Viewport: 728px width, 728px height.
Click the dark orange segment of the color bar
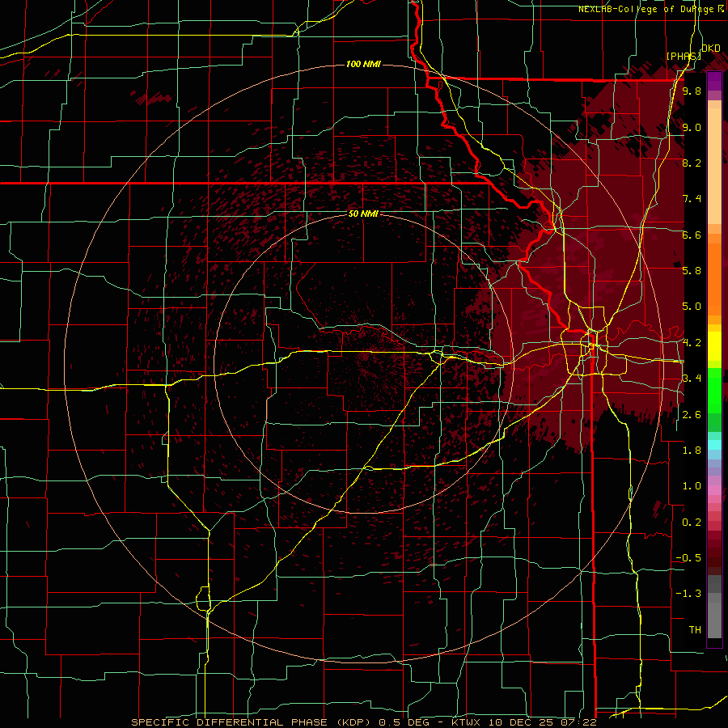click(x=714, y=280)
